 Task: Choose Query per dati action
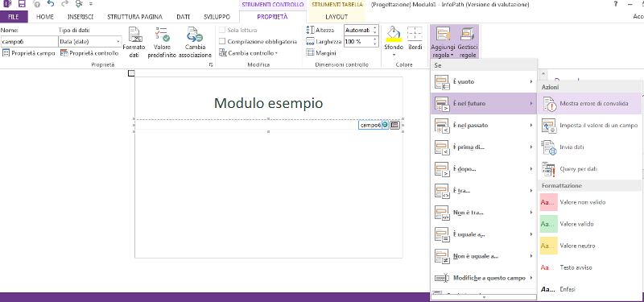pos(590,169)
